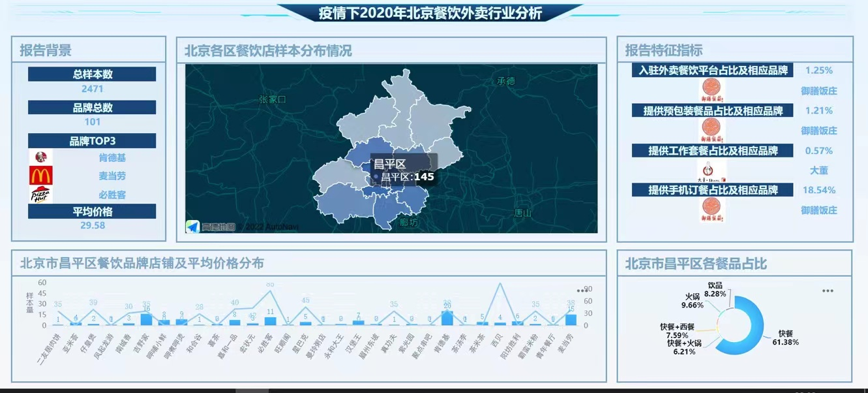The height and width of the screenshot is (393, 868).
Task: Click the 1.25% indicator value
Action: [818, 70]
